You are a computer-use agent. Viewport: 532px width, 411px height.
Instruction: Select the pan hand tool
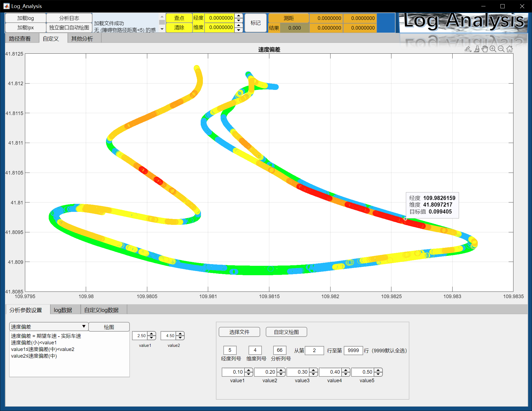(x=485, y=49)
